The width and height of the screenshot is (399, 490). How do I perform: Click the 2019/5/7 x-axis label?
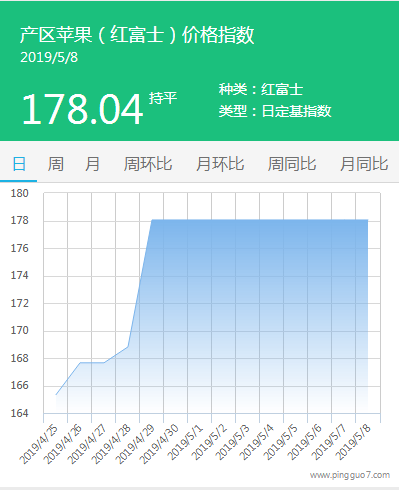329,443
